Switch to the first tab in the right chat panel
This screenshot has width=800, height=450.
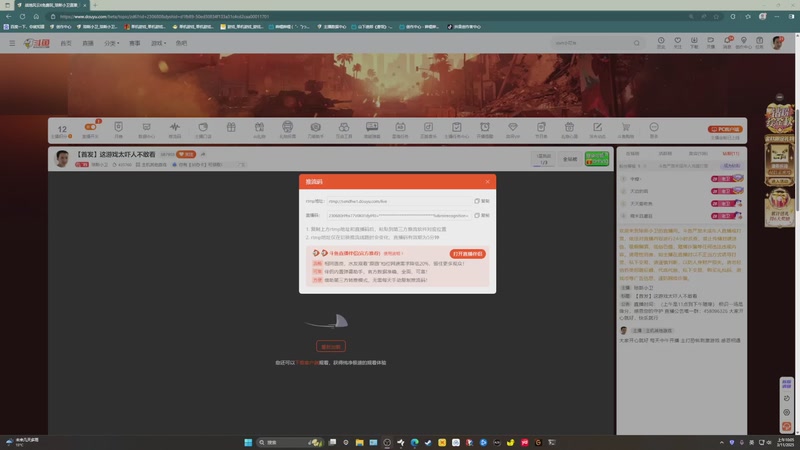(633, 154)
